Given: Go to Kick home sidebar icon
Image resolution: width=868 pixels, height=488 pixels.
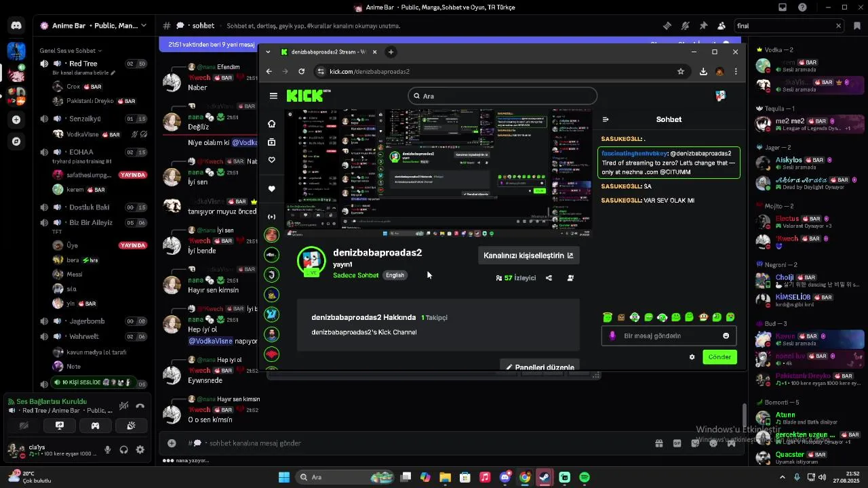Looking at the screenshot, I should (272, 124).
